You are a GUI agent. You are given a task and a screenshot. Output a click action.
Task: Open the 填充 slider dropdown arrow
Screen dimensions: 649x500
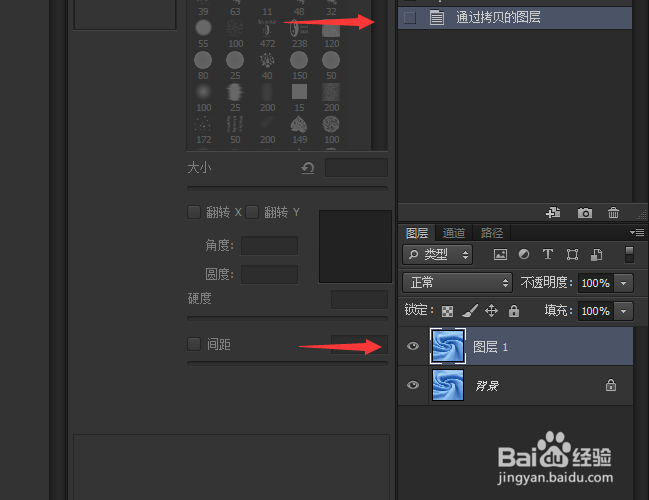623,311
